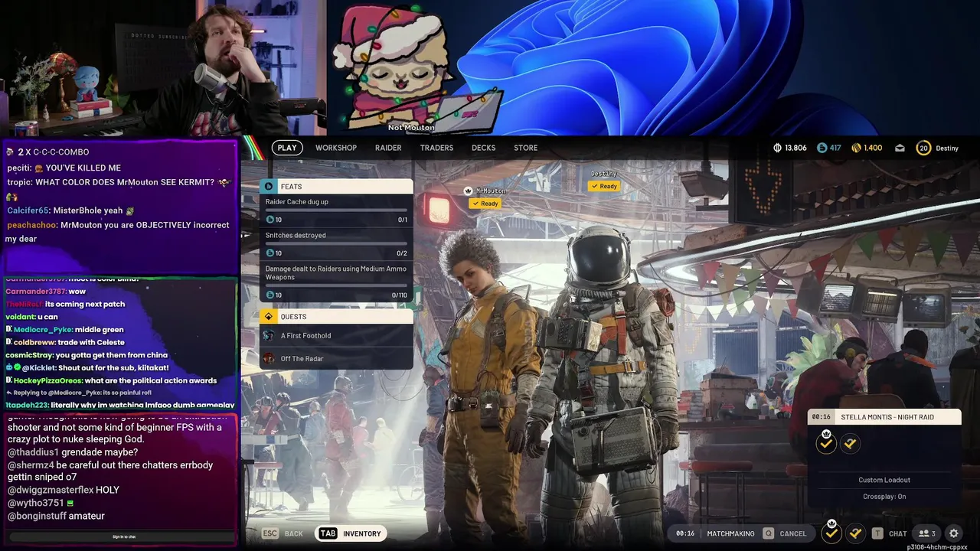This screenshot has height=551, width=980.
Task: Select the Raider Cache dug up feat
Action: [x=336, y=210]
